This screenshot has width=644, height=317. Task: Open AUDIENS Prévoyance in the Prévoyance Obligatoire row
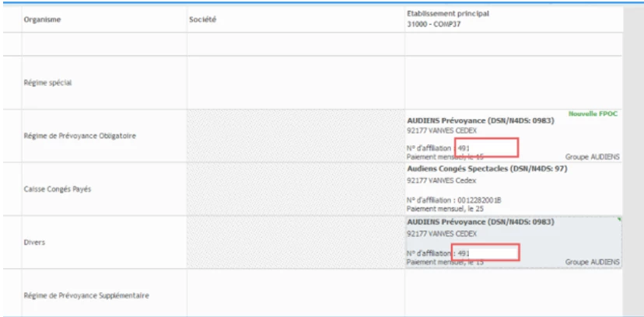pyautogui.click(x=481, y=121)
